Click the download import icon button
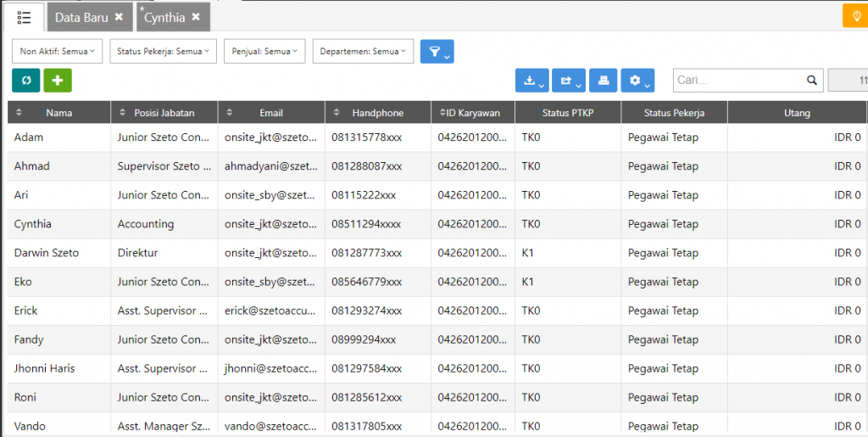The width and height of the screenshot is (868, 437). (x=531, y=81)
